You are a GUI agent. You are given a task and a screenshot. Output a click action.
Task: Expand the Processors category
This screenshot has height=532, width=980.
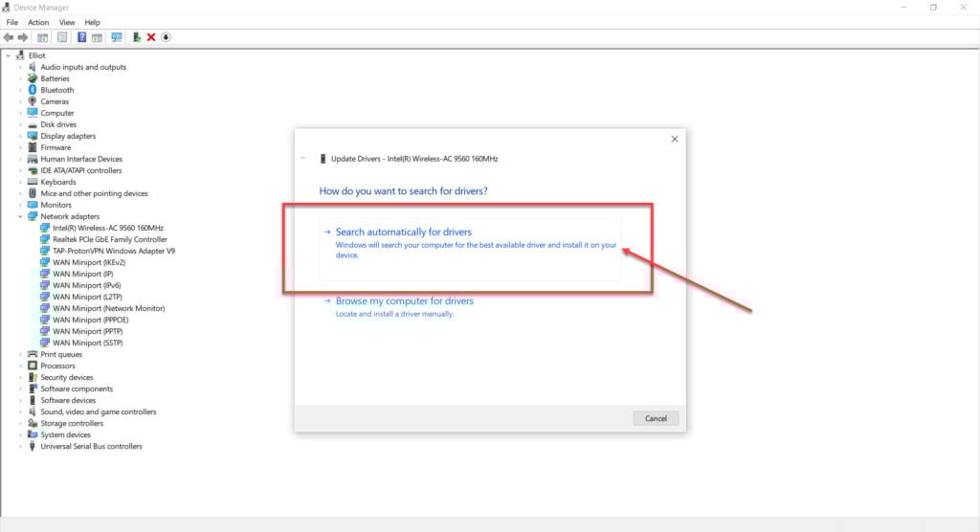[20, 366]
